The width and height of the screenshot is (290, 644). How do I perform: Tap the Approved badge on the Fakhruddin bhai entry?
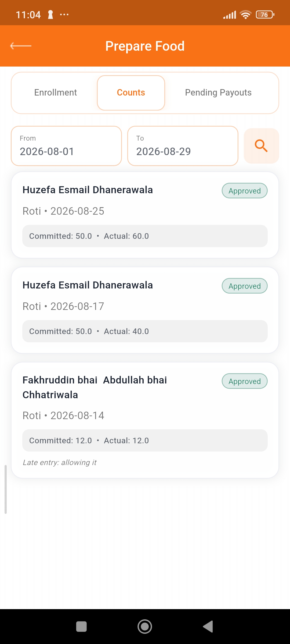pyautogui.click(x=245, y=381)
